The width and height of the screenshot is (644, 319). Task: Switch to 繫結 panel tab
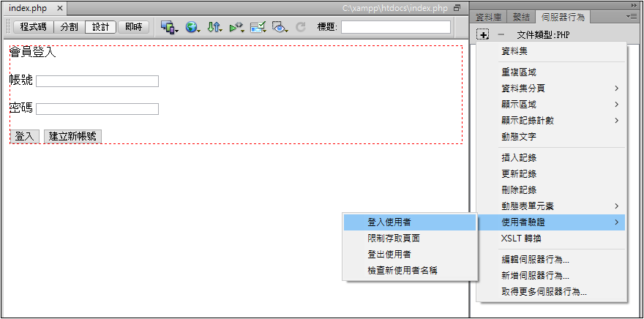(x=522, y=17)
